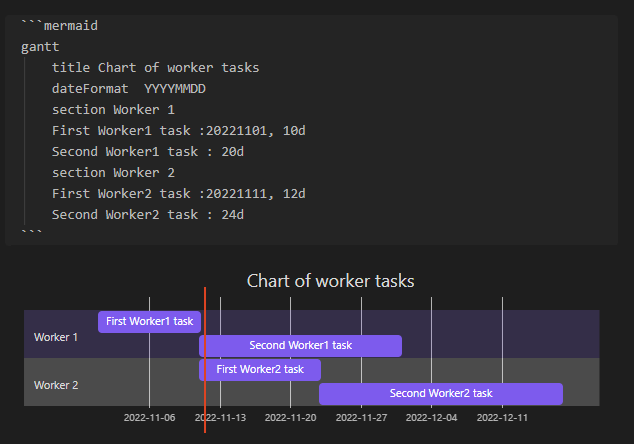Click the 'Worker 2' section label
Viewport: 634px width, 444px height.
(x=56, y=385)
